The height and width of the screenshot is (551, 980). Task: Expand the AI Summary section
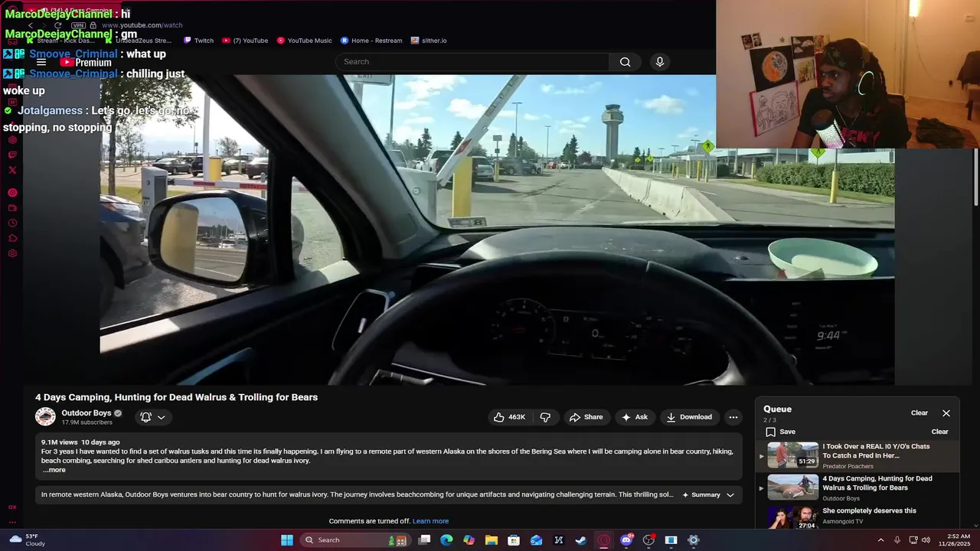pyautogui.click(x=708, y=495)
